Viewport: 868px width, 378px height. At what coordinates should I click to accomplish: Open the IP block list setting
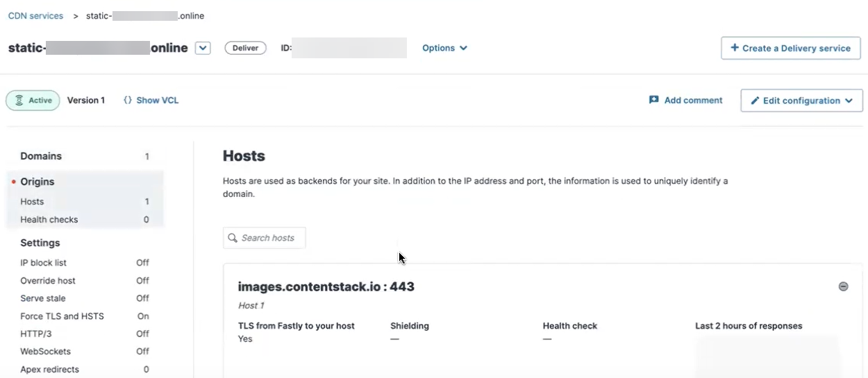(x=44, y=263)
